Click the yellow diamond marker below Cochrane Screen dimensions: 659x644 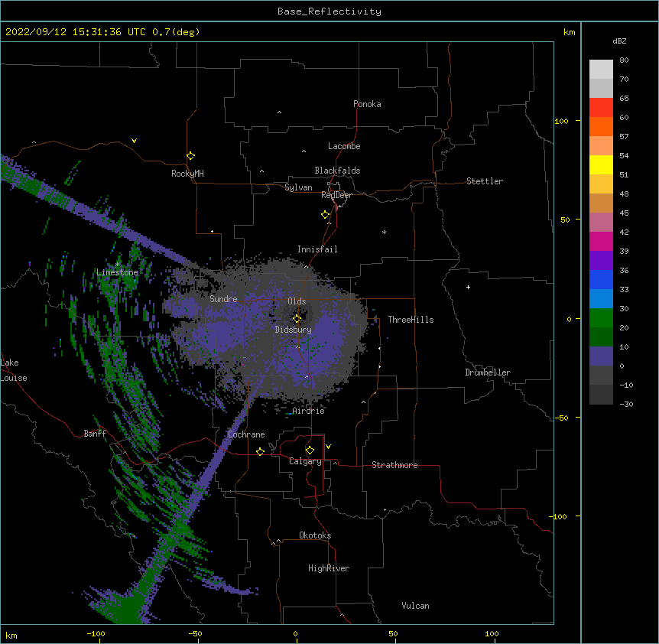pyautogui.click(x=260, y=451)
